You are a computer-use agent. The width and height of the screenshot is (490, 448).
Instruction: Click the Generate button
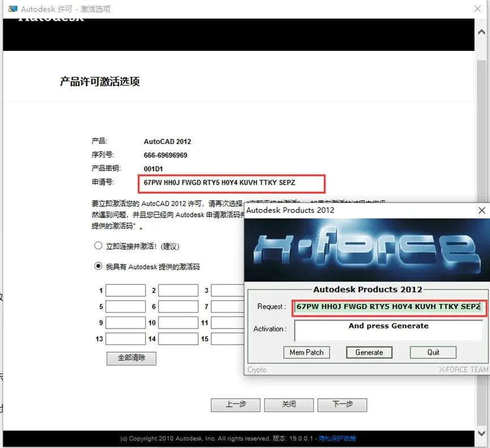coord(369,352)
